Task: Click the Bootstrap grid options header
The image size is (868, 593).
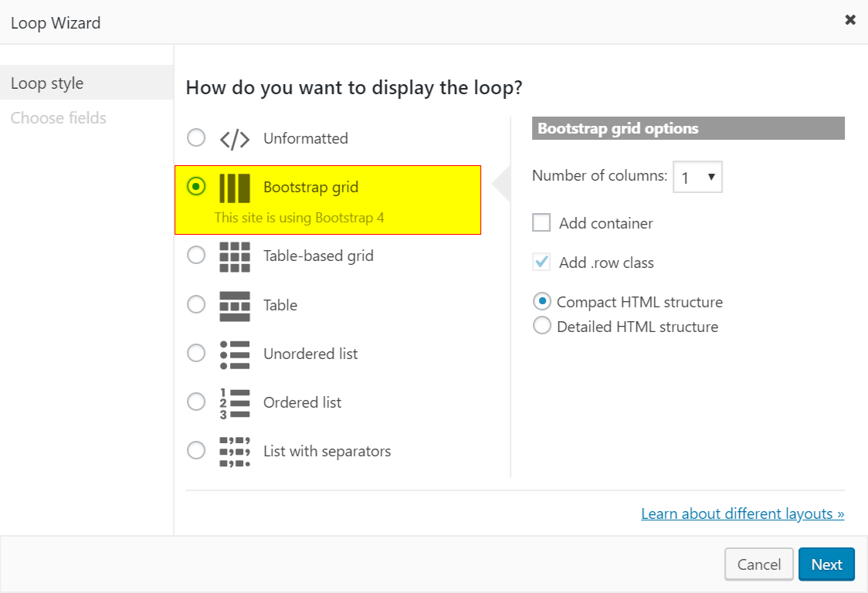Action: [688, 128]
